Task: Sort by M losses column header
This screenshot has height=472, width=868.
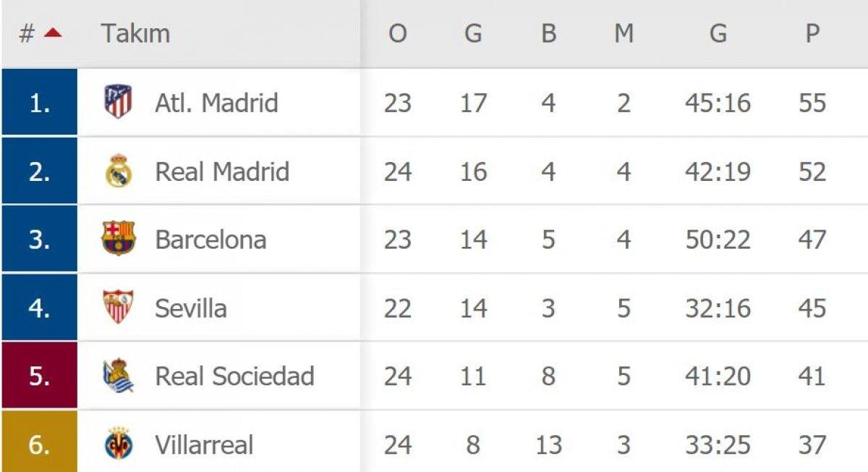Action: pos(624,33)
